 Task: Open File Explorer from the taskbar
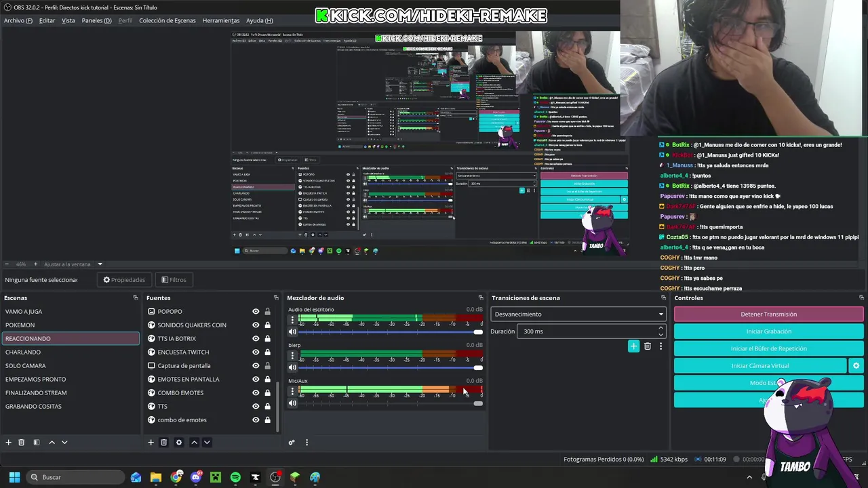coord(156,477)
